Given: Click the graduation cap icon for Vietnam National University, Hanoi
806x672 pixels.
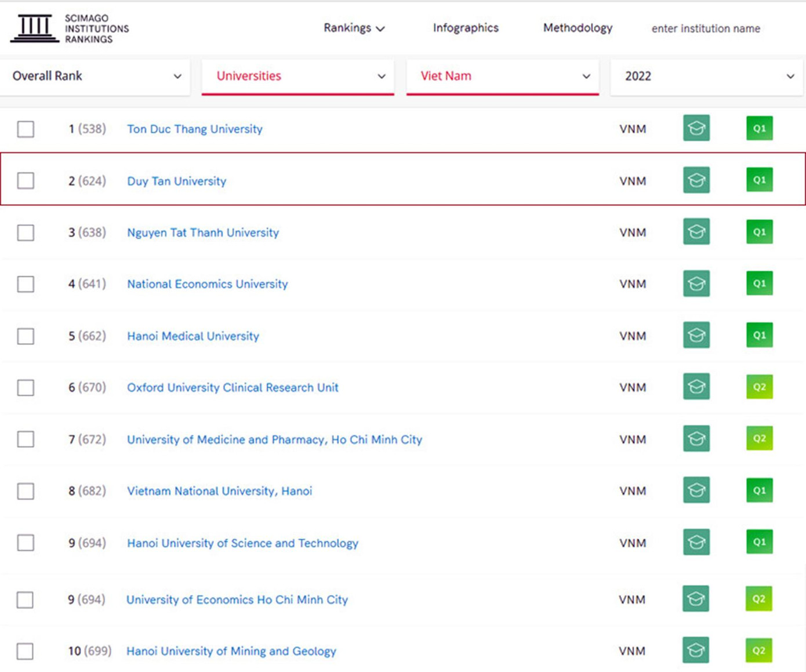Looking at the screenshot, I should pyautogui.click(x=696, y=490).
